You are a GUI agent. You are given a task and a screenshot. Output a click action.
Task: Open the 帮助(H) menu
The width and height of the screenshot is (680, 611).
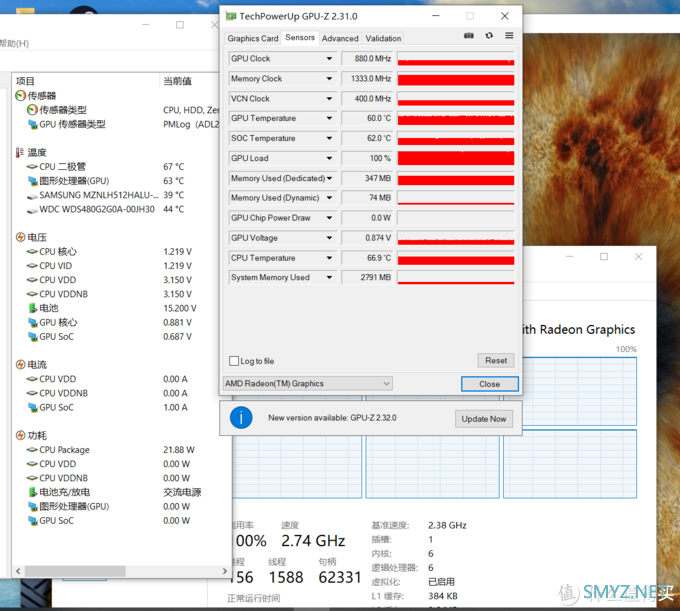click(x=14, y=43)
